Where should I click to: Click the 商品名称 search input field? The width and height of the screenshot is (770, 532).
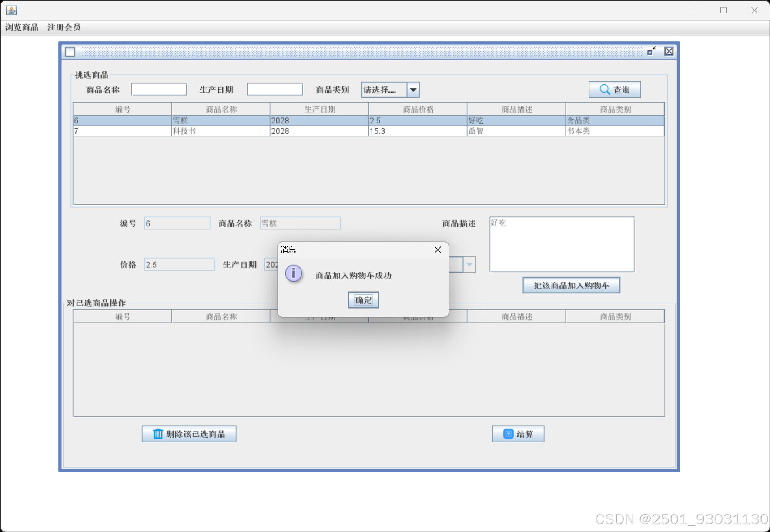(158, 89)
